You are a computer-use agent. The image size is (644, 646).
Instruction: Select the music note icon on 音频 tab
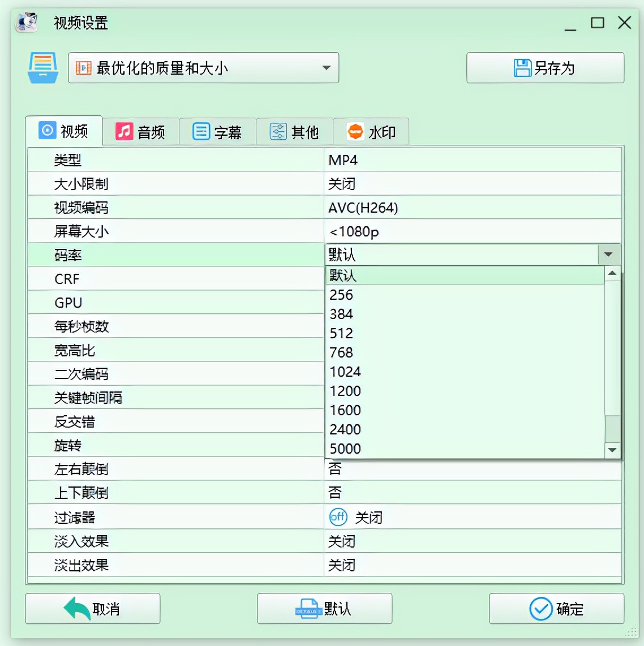click(x=125, y=131)
